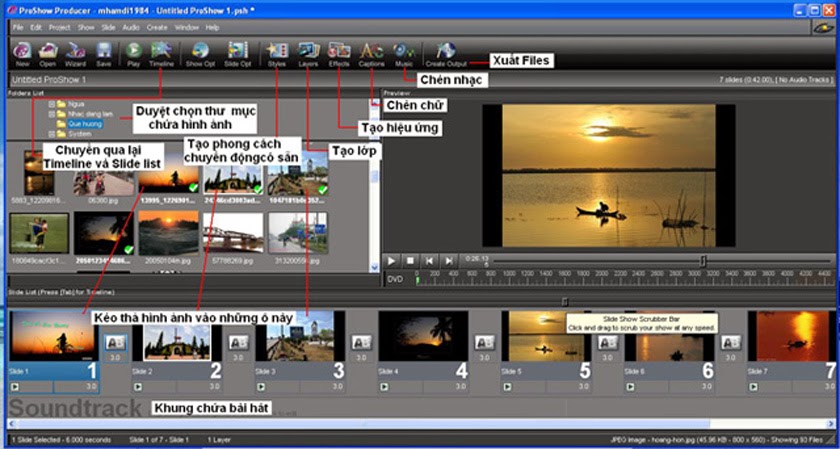Viewport: 840px width, 449px height.
Task: Select thumbnail 20050104n.jpg
Action: [168, 233]
